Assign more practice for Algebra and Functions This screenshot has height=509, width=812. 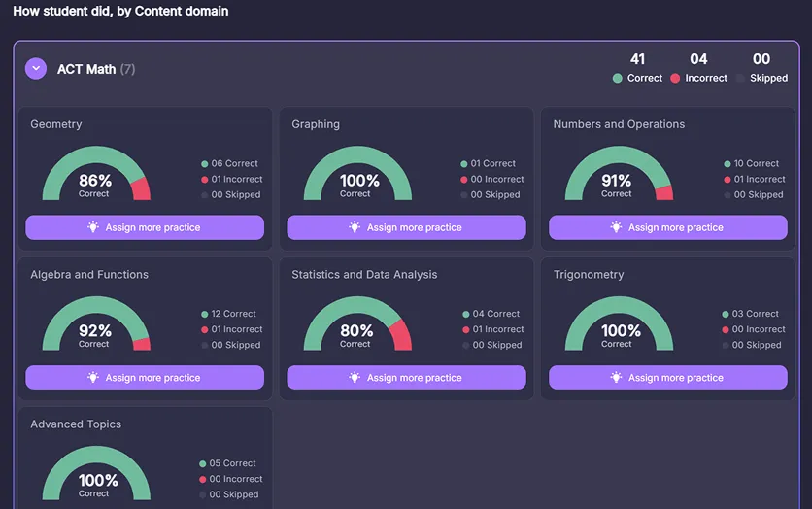pos(145,378)
